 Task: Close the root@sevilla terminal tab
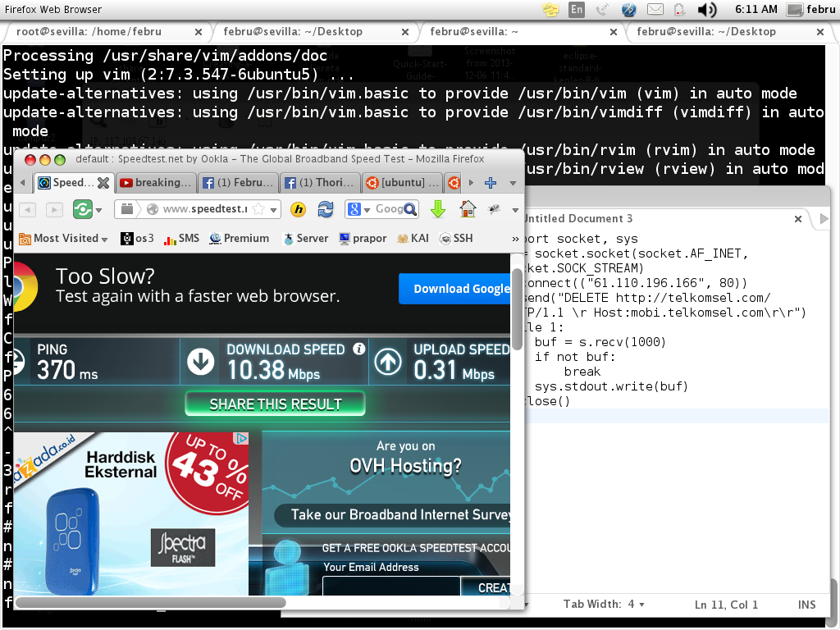click(x=199, y=32)
